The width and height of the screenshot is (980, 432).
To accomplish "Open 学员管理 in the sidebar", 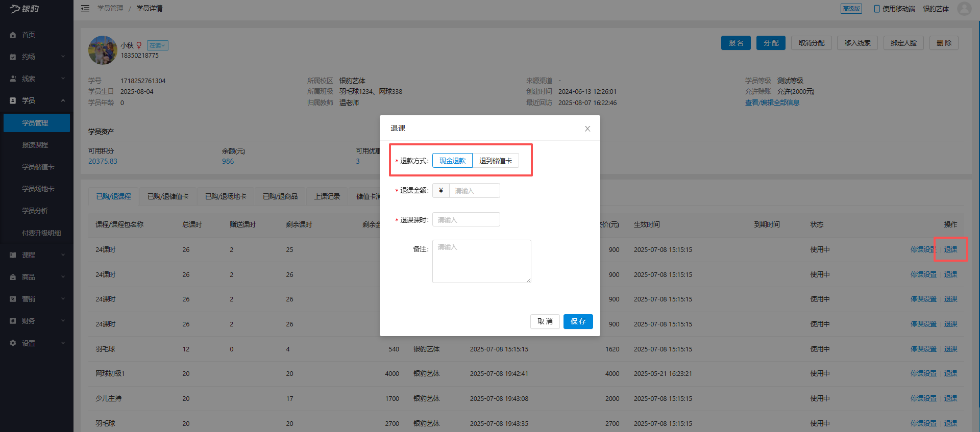I will (37, 123).
